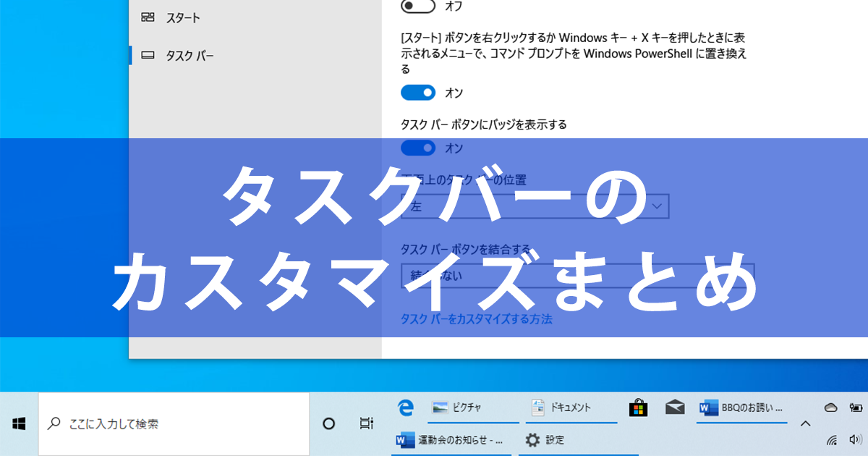Click the battery tray icon
This screenshot has width=868, height=456.
(856, 408)
